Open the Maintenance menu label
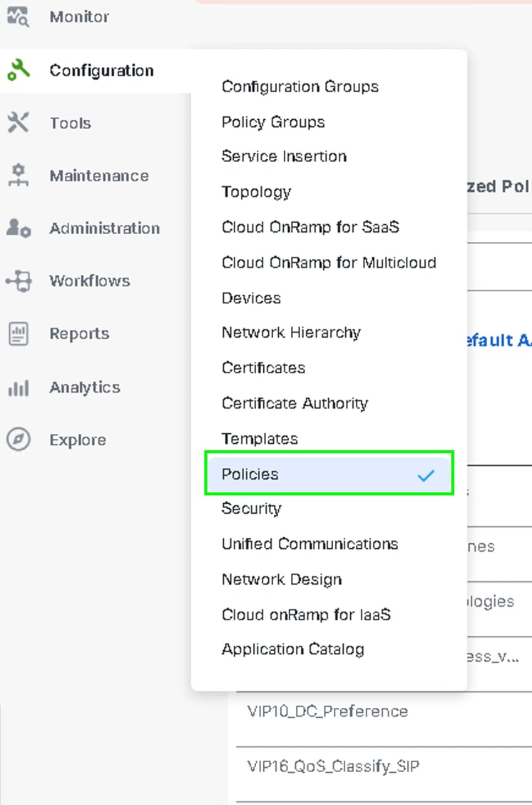The image size is (532, 805). [99, 176]
